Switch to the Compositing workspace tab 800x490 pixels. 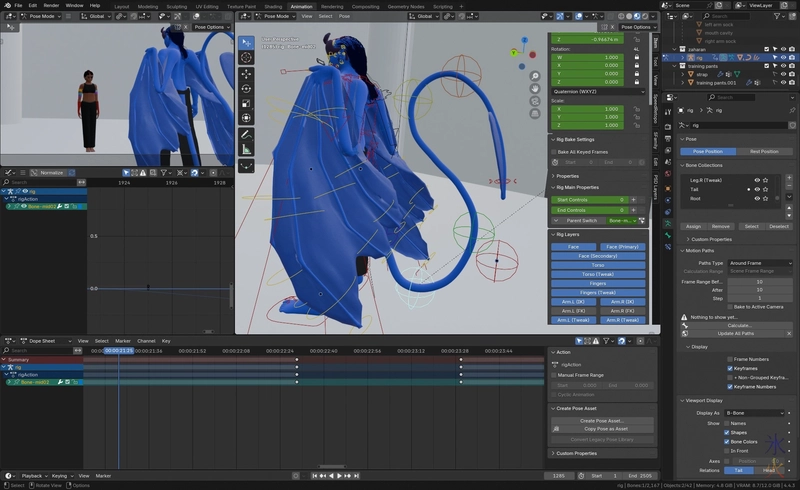click(365, 5)
